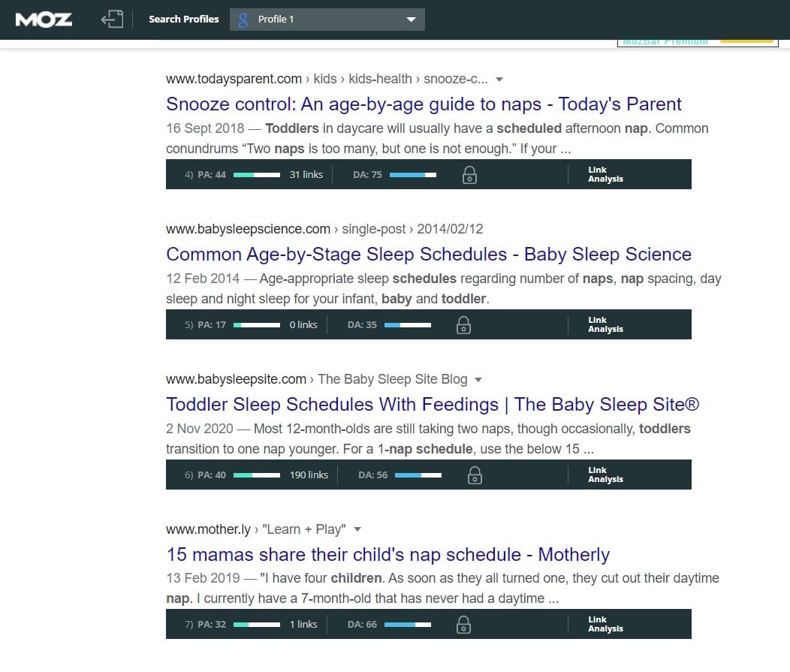Viewport: 790px width, 672px height.
Task: Click the lock icon for babysleepsite result
Action: tap(475, 475)
